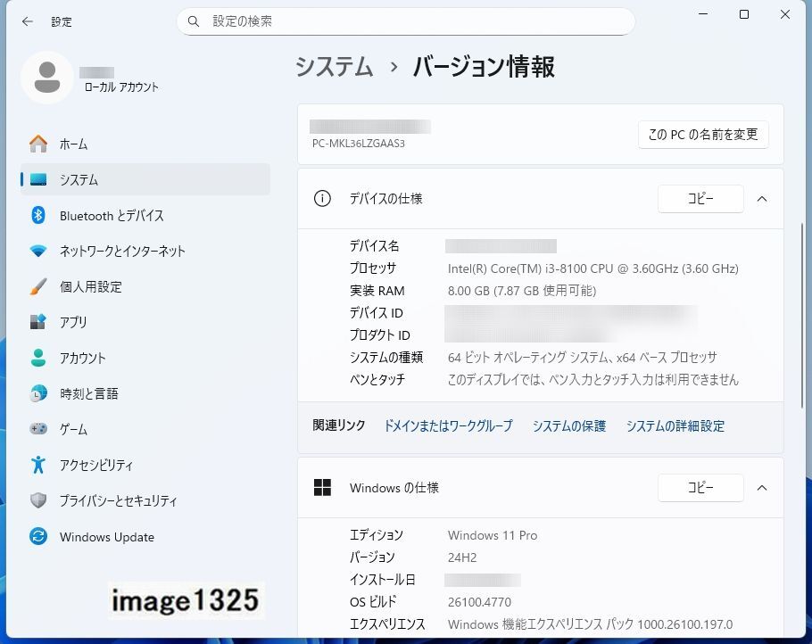Select the experience pack value 1000.26100.197.0
The height and width of the screenshot is (644, 812).
[685, 624]
